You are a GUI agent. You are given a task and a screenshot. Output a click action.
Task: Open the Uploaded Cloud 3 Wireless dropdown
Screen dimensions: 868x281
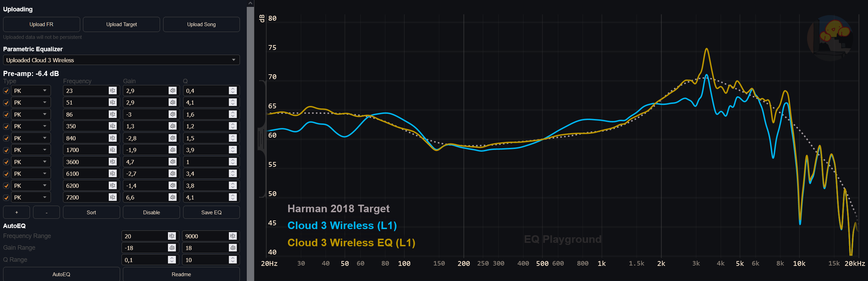121,60
